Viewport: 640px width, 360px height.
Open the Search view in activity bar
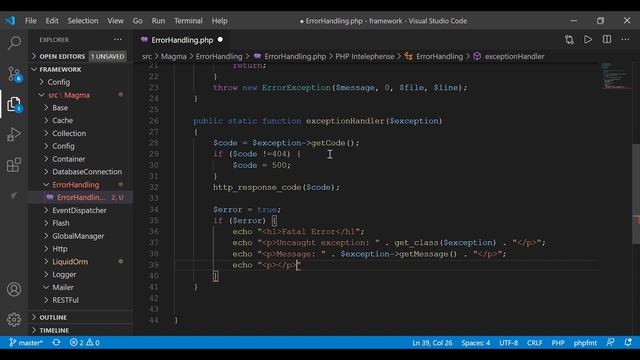[x=14, y=42]
